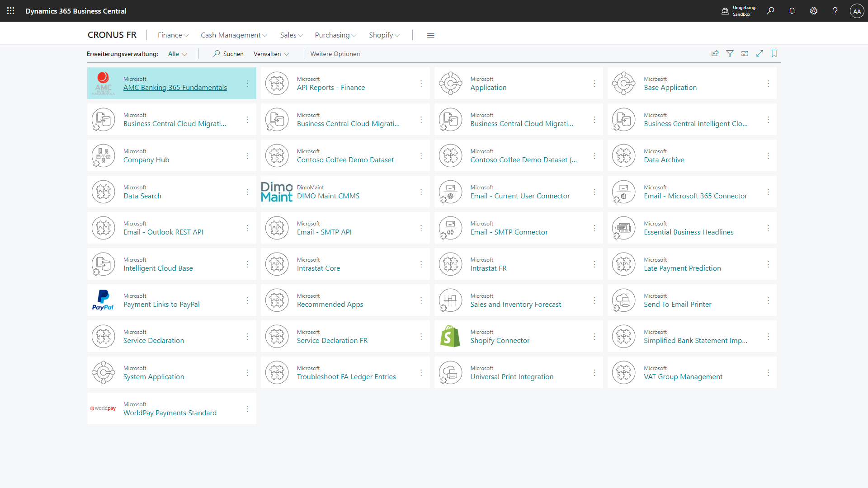
Task: Click the share icon in the toolbar
Action: click(715, 53)
